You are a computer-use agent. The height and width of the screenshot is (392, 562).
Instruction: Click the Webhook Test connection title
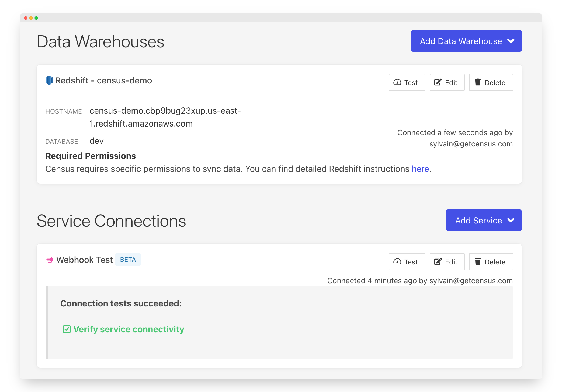point(84,260)
